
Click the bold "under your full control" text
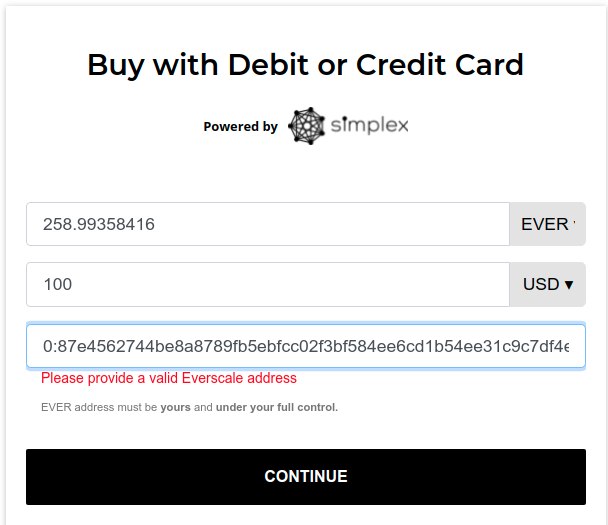point(277,407)
